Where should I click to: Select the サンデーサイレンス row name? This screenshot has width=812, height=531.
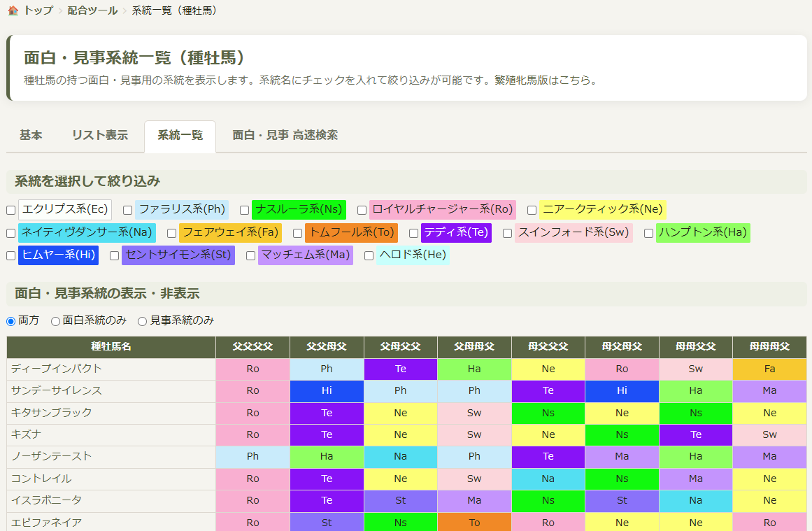[x=57, y=390]
